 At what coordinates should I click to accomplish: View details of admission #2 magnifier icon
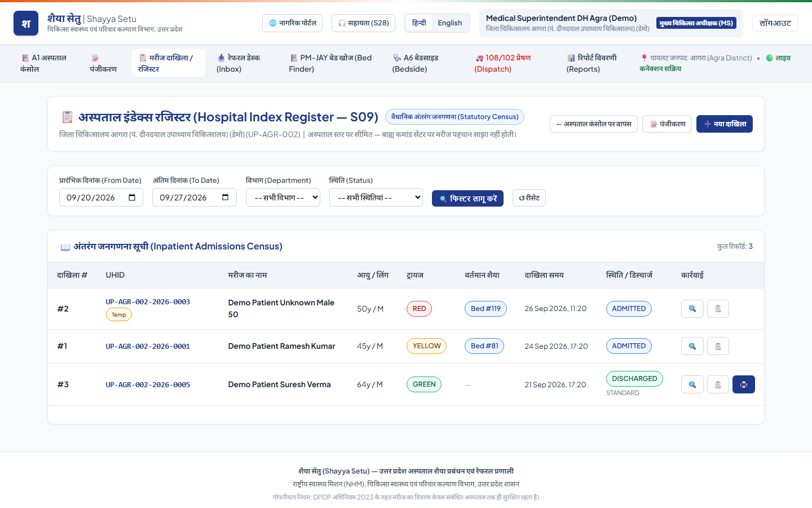[x=692, y=309]
